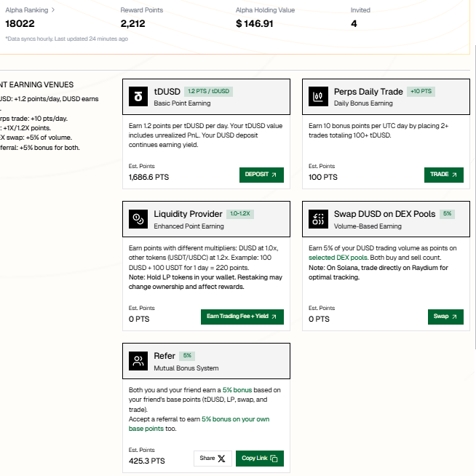Click the Liquidity Provider coins icon
This screenshot has width=476, height=476.
pyautogui.click(x=138, y=219)
